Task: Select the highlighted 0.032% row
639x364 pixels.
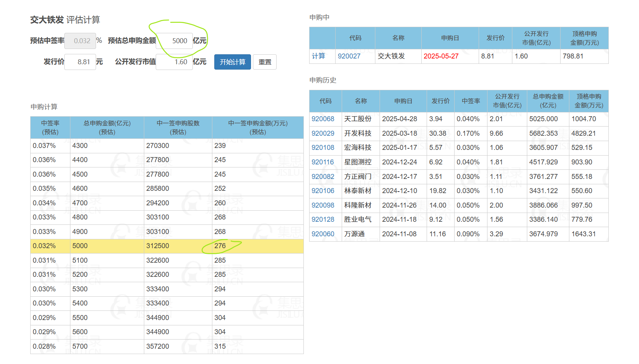Action: (167, 246)
